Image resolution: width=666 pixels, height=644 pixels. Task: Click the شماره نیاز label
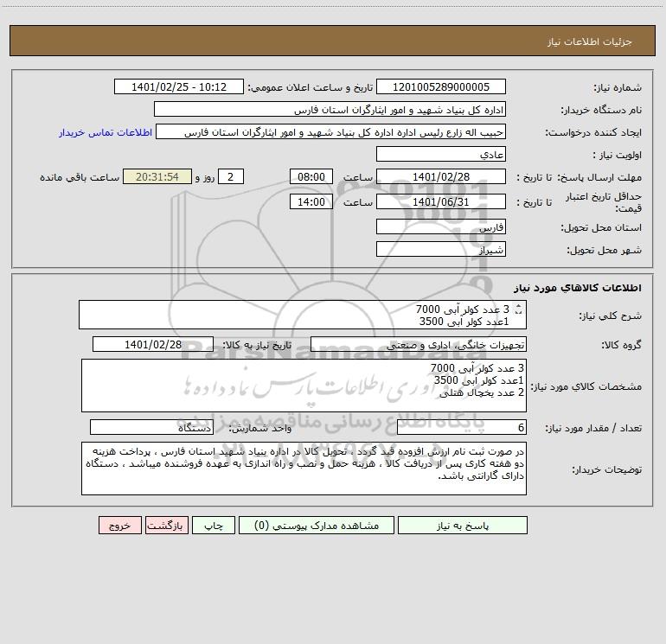click(618, 87)
